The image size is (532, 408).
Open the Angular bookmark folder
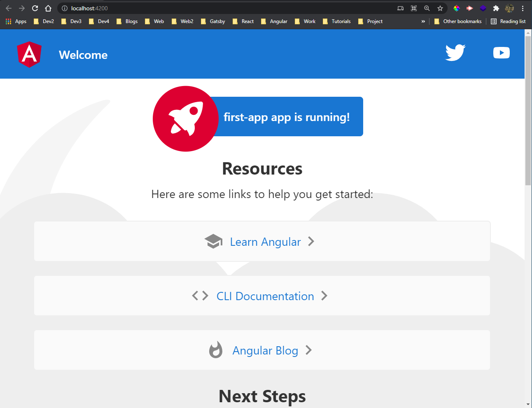pos(274,21)
